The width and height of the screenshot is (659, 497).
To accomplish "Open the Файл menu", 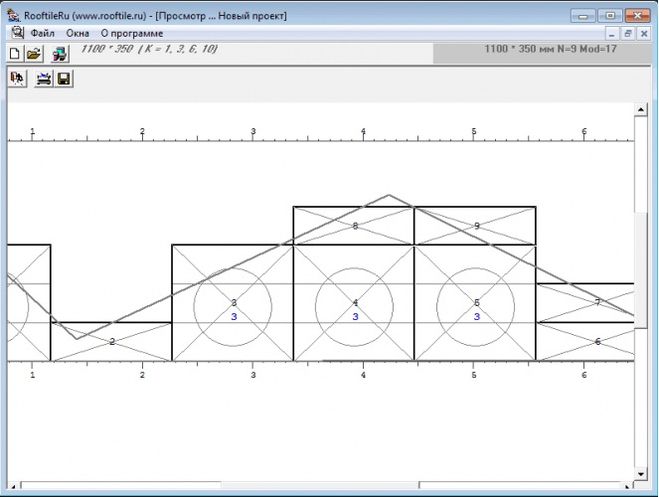I will 43,33.
